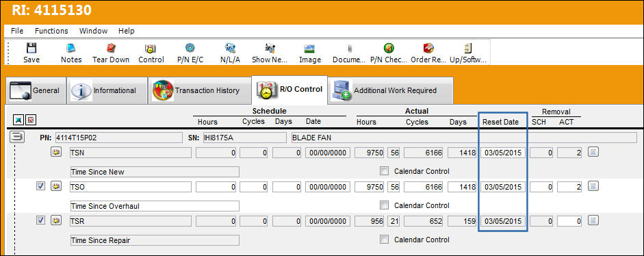This screenshot has width=644, height=256.
Task: Click the yellow icon beside TSN
Action: [x=56, y=153]
